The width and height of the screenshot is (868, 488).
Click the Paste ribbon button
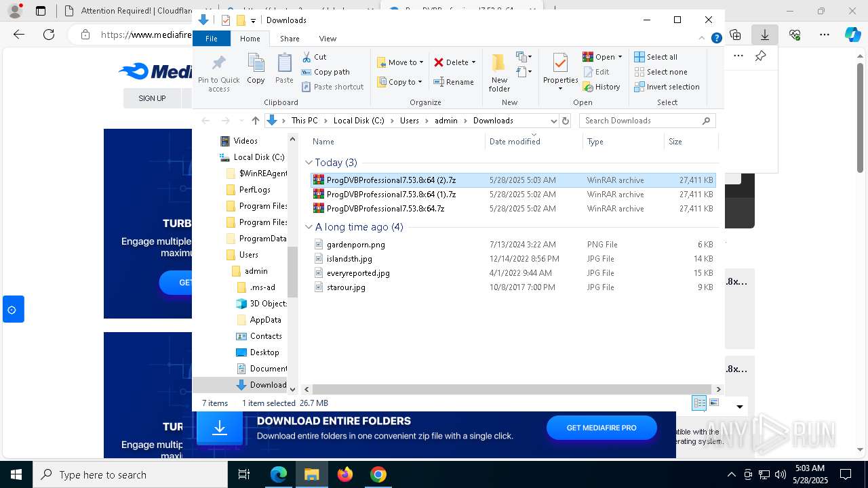(284, 68)
